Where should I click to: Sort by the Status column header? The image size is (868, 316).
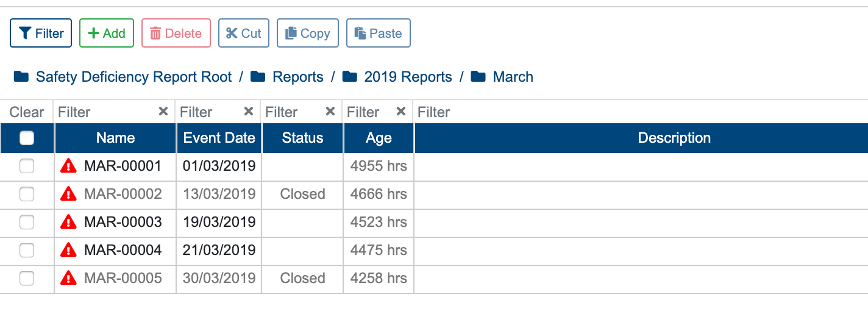tap(302, 138)
